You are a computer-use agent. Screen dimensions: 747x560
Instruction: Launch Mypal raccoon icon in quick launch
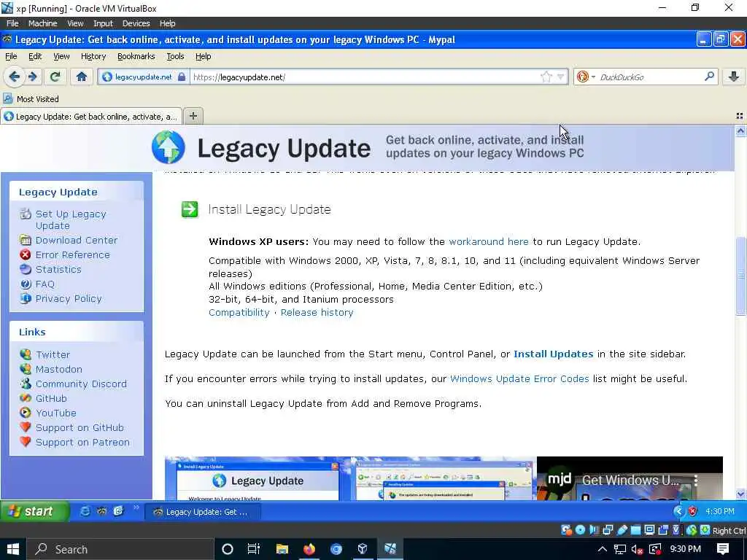click(101, 511)
